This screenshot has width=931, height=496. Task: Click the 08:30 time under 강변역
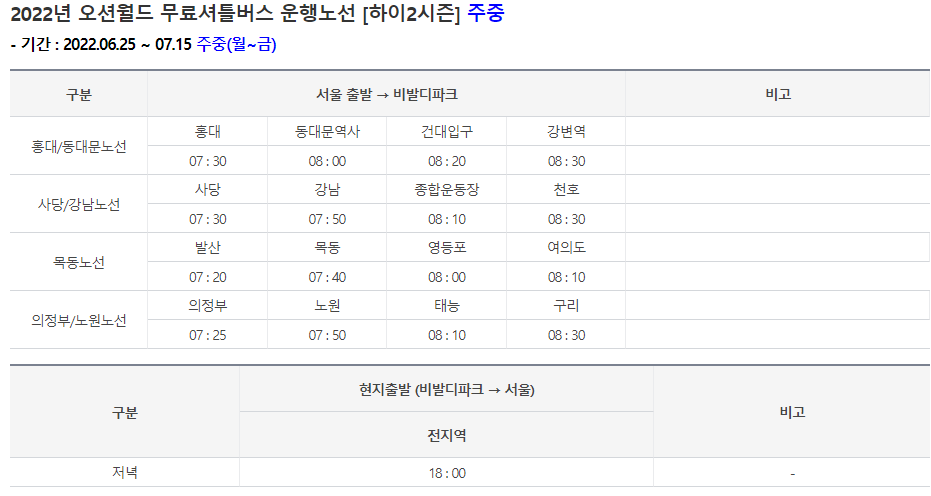[x=566, y=161]
